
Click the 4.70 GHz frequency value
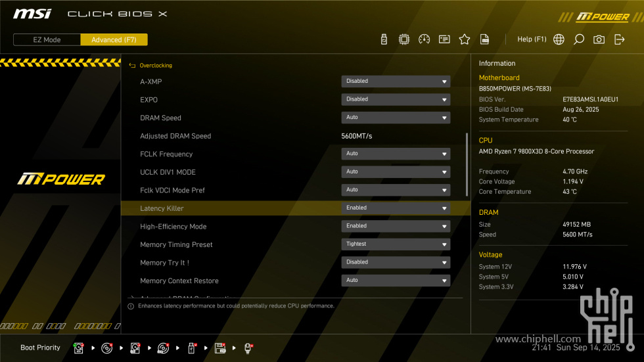coord(575,171)
